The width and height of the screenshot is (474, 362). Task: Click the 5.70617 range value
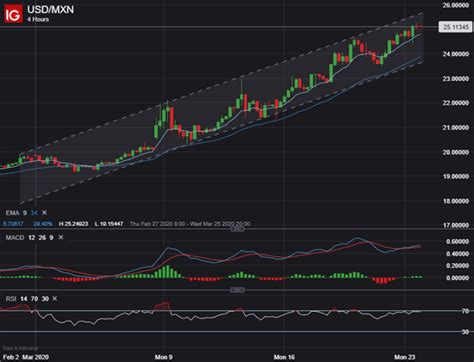[x=13, y=224]
